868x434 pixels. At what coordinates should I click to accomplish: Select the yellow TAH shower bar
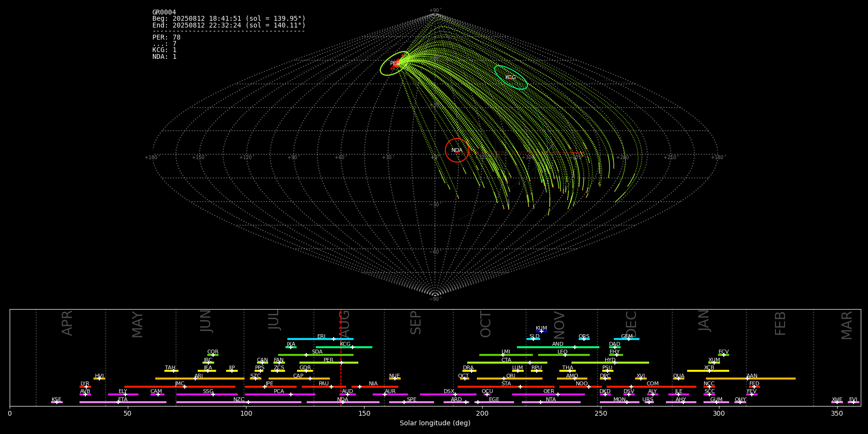(x=171, y=370)
